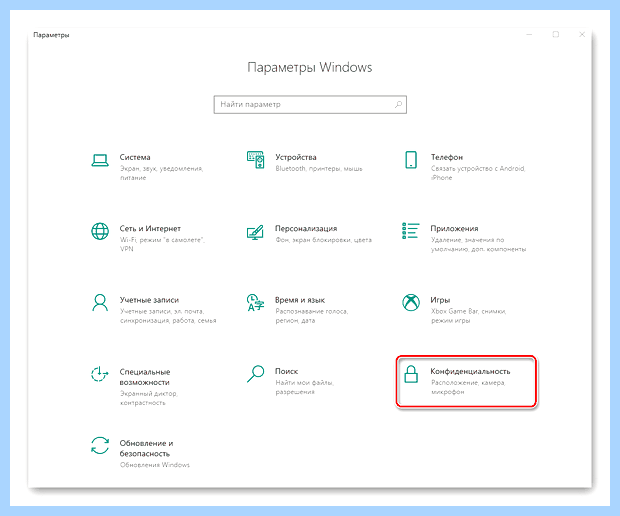Viewport: 620px width, 516px height.
Task: Click the text 'Bluetooth, принтеры, мышь'
Action: point(319,168)
